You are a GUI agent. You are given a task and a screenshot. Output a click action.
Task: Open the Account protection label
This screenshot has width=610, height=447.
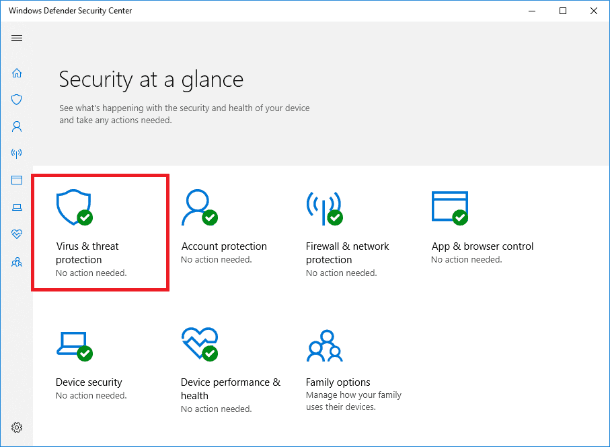224,246
